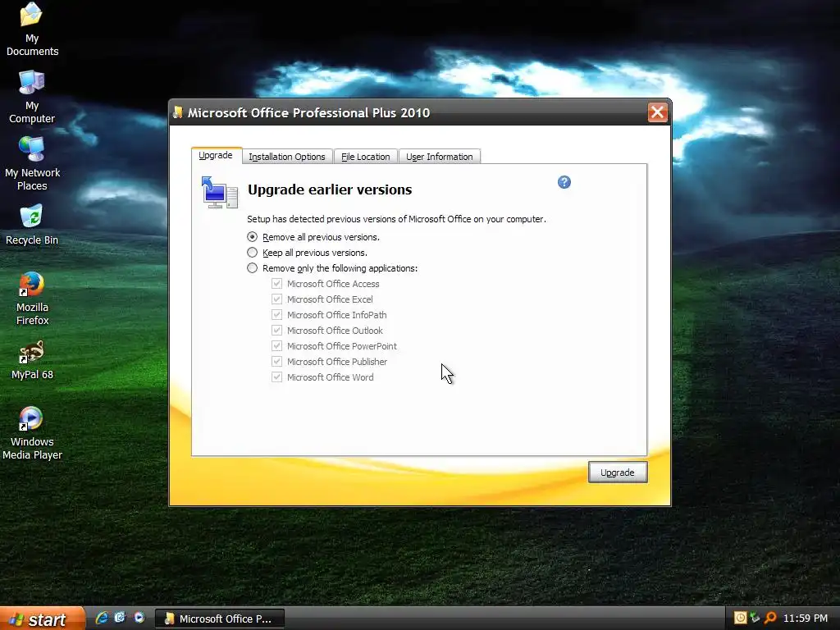Select Remove all previous versions option
The width and height of the screenshot is (840, 630).
(x=314, y=237)
